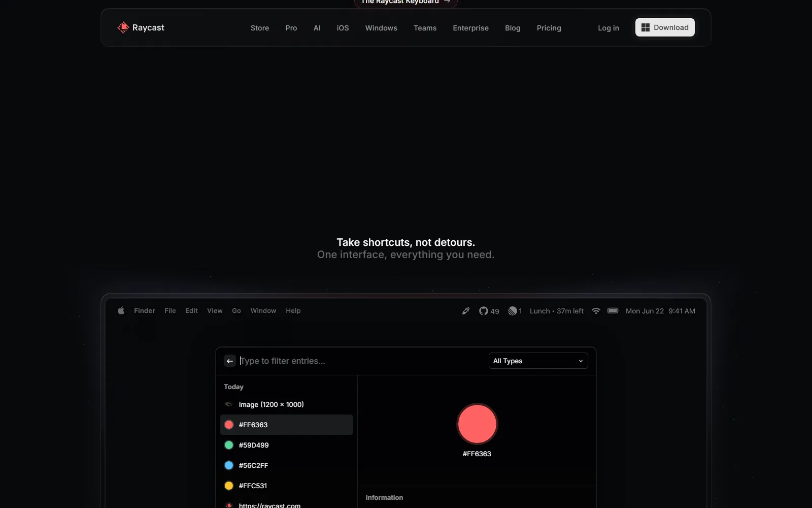Image resolution: width=812 pixels, height=508 pixels.
Task: Click the Lunch · 37m left status
Action: (x=557, y=311)
